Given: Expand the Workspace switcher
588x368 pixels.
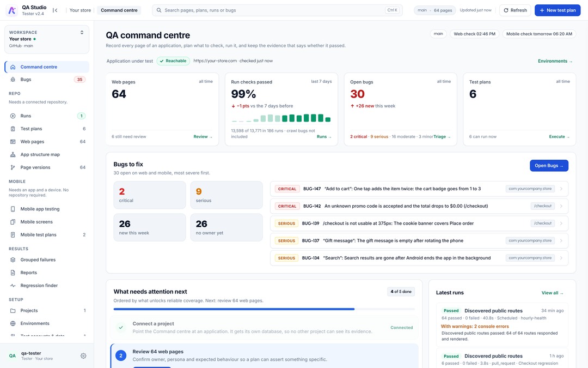Looking at the screenshot, I should point(47,39).
